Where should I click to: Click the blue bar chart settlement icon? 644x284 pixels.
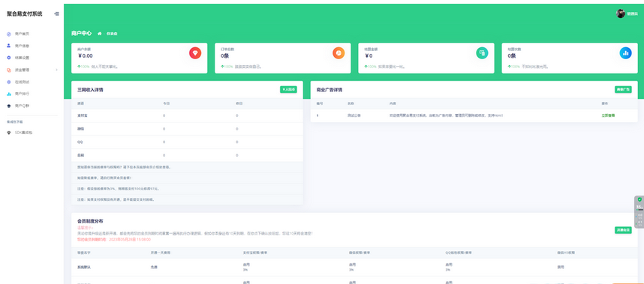tap(625, 53)
